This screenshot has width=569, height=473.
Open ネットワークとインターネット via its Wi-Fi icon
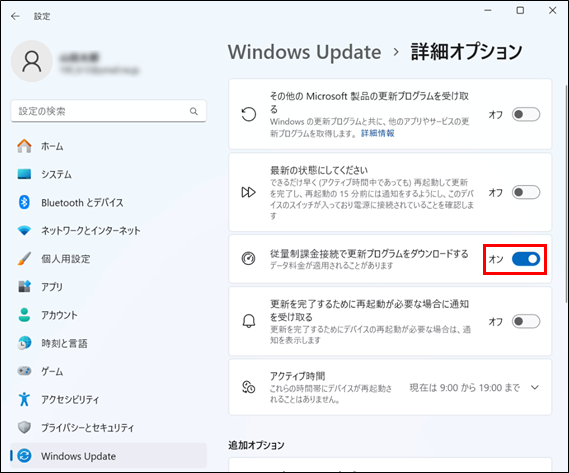24,231
